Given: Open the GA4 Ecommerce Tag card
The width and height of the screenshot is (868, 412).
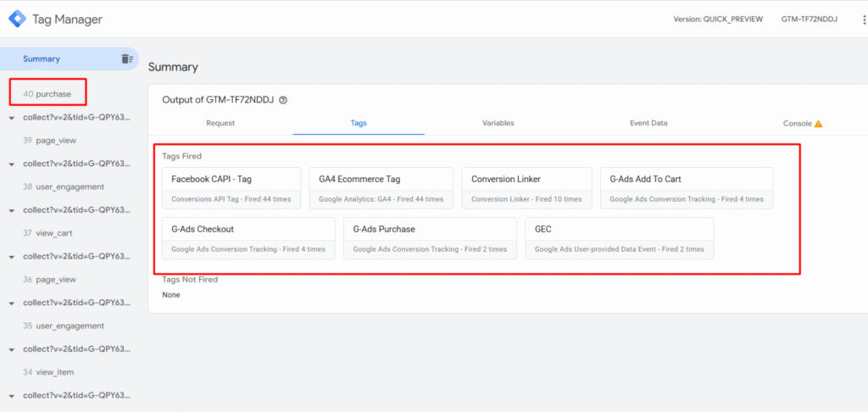Looking at the screenshot, I should point(381,188).
